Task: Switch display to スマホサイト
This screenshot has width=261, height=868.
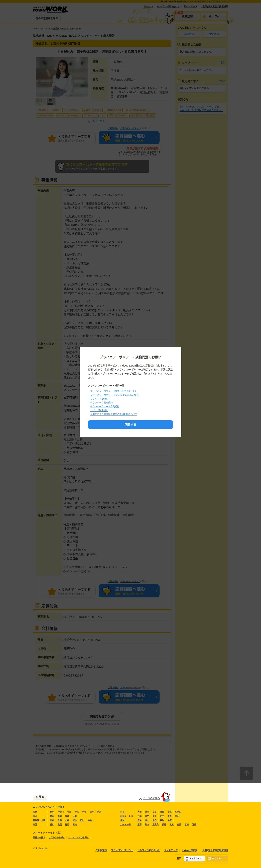Action: pyautogui.click(x=194, y=859)
